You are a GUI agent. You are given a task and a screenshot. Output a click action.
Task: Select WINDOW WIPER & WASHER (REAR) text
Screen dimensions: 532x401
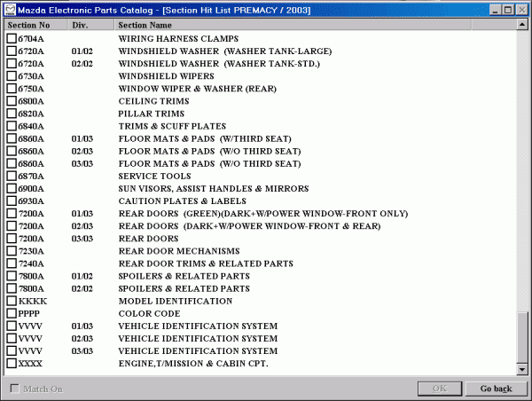[198, 89]
